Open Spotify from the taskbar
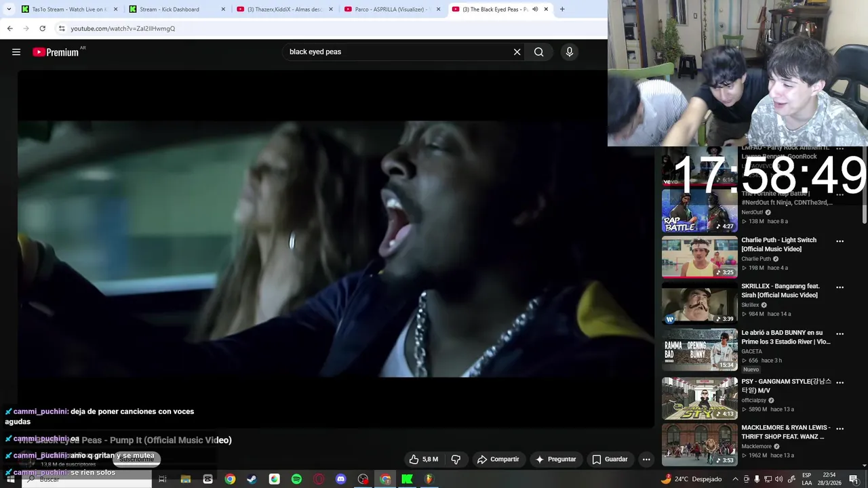Viewport: 868px width, 488px height. tap(296, 479)
